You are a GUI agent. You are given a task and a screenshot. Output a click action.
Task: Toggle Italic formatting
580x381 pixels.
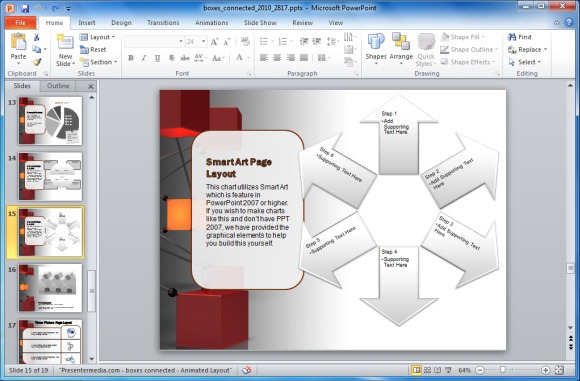144,58
